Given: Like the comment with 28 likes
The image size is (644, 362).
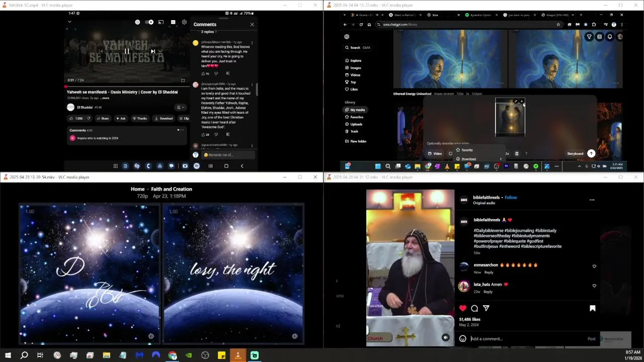Looking at the screenshot, I should point(203,135).
